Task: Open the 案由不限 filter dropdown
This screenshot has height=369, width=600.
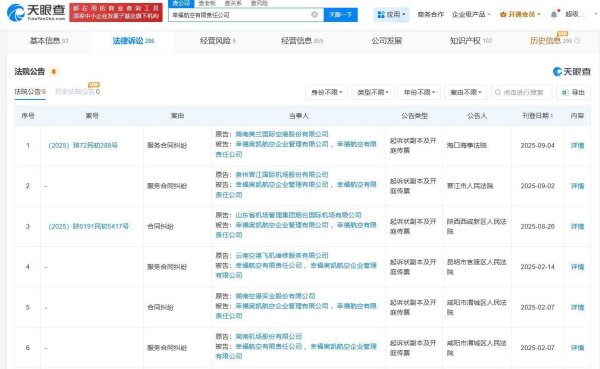Action: [x=466, y=92]
